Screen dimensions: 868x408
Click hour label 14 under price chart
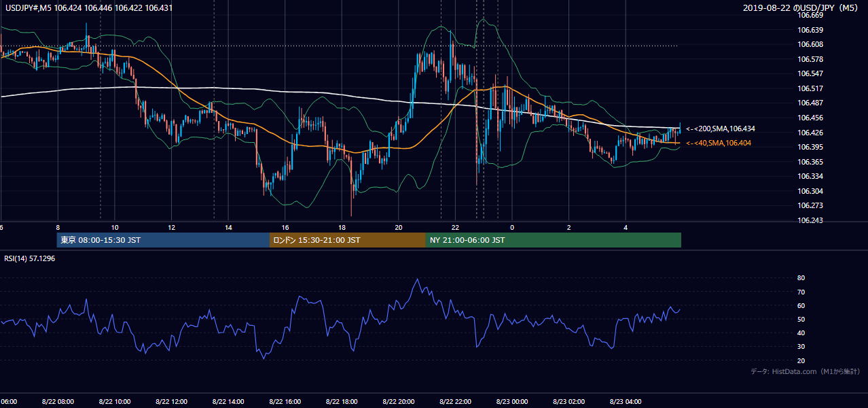click(x=228, y=228)
